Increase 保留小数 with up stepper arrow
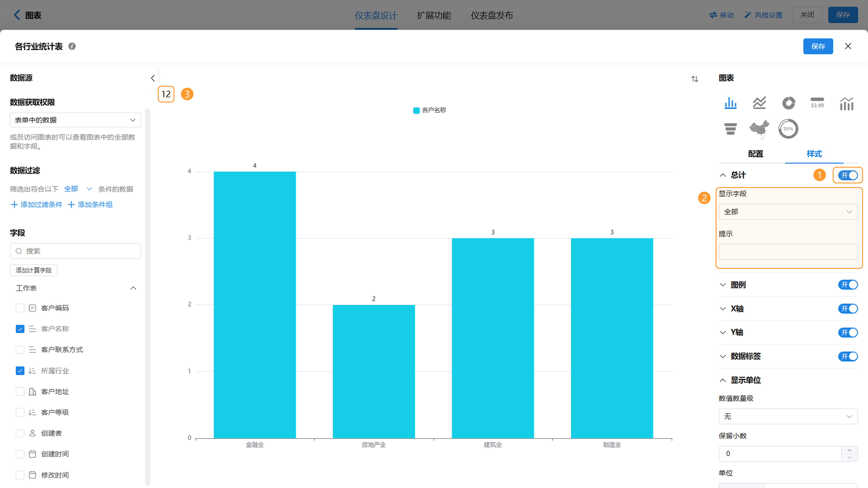 [849, 450]
